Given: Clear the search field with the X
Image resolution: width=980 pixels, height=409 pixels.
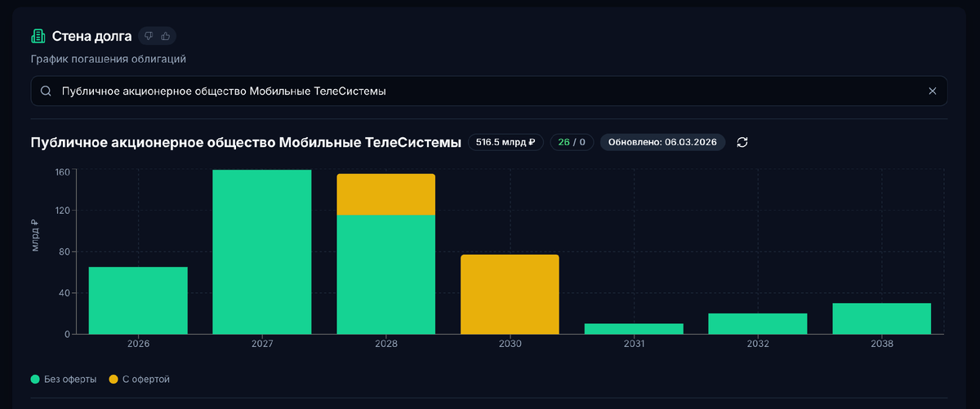Looking at the screenshot, I should [933, 91].
